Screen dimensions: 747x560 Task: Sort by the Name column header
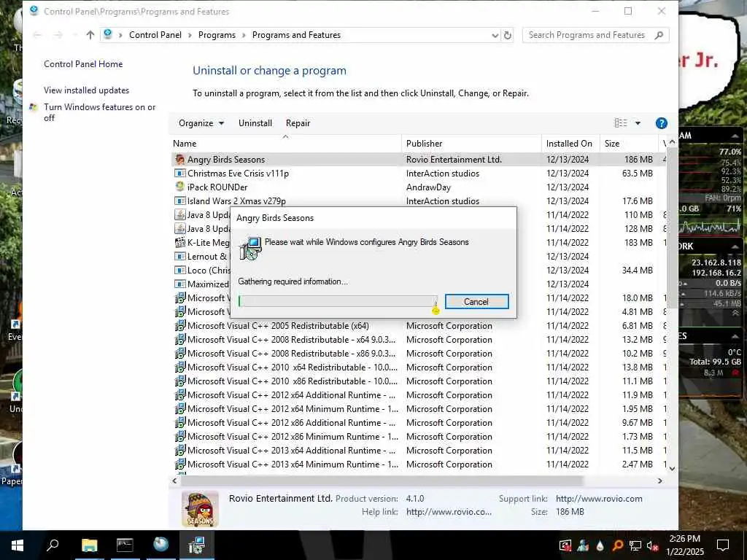tap(285, 144)
